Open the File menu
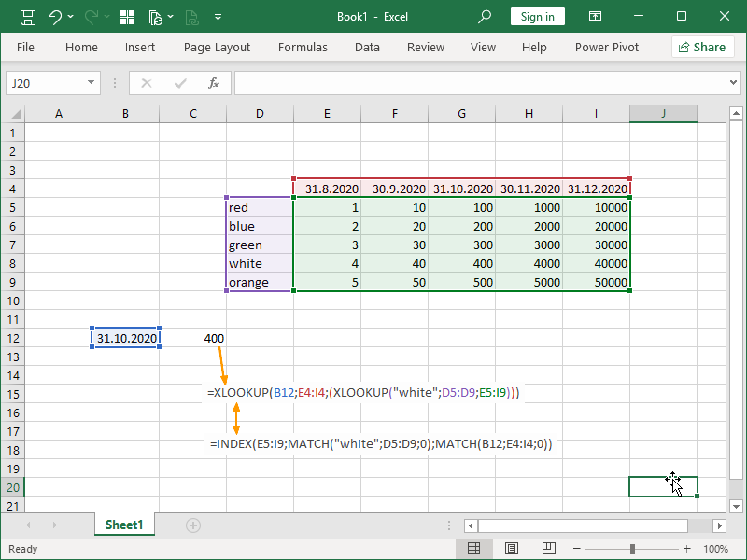The width and height of the screenshot is (747, 560). (25, 48)
